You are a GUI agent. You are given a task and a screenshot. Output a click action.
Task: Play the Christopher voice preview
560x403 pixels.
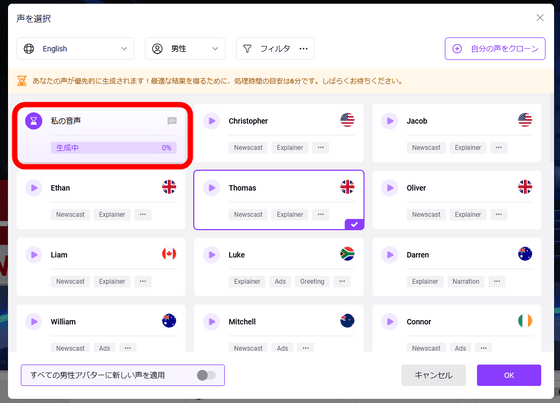click(211, 121)
